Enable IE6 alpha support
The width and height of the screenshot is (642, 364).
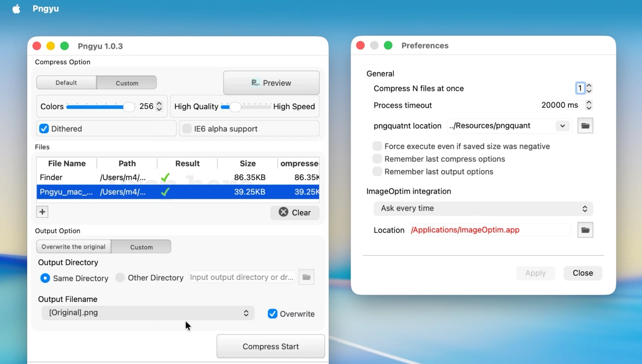coord(187,128)
